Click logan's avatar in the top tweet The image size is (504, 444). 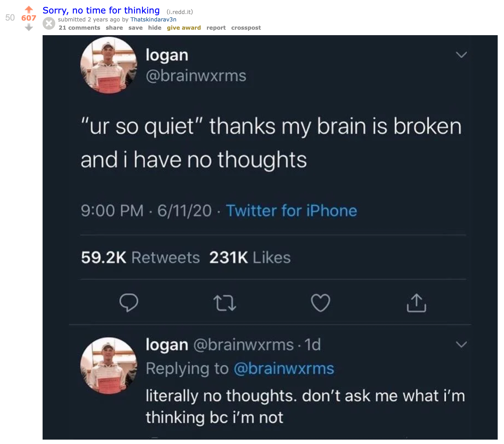point(109,65)
